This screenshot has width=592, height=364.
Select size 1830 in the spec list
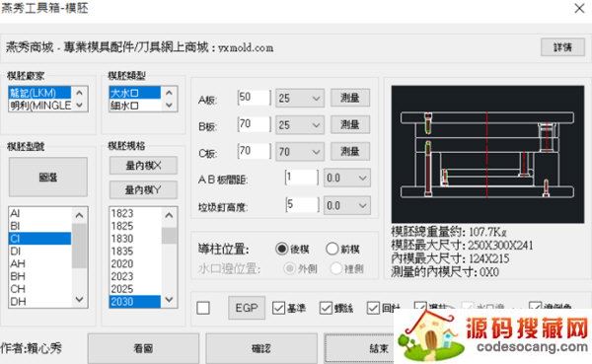click(135, 239)
